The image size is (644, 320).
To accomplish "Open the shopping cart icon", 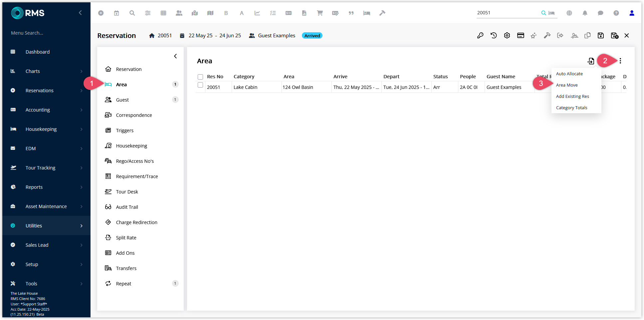I will 320,13.
